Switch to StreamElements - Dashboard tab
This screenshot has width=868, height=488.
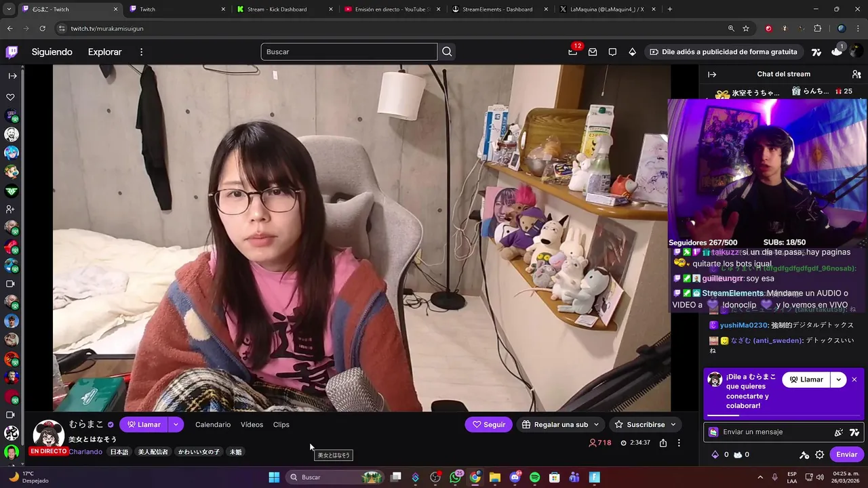pyautogui.click(x=498, y=9)
